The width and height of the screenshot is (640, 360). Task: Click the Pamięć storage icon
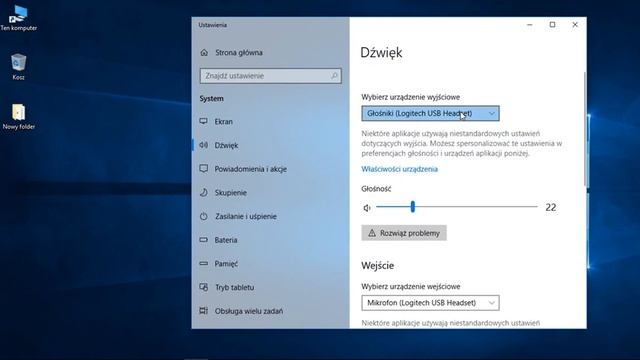pyautogui.click(x=203, y=263)
